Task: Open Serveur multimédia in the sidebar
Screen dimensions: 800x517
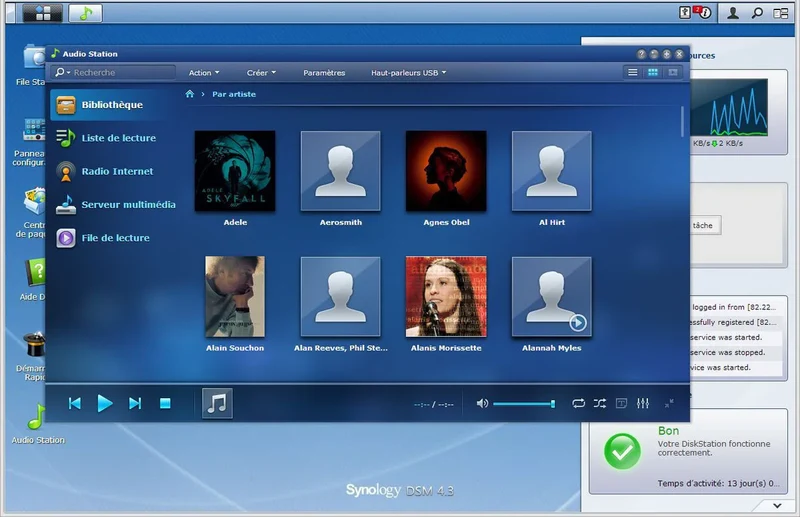Action: (x=115, y=205)
